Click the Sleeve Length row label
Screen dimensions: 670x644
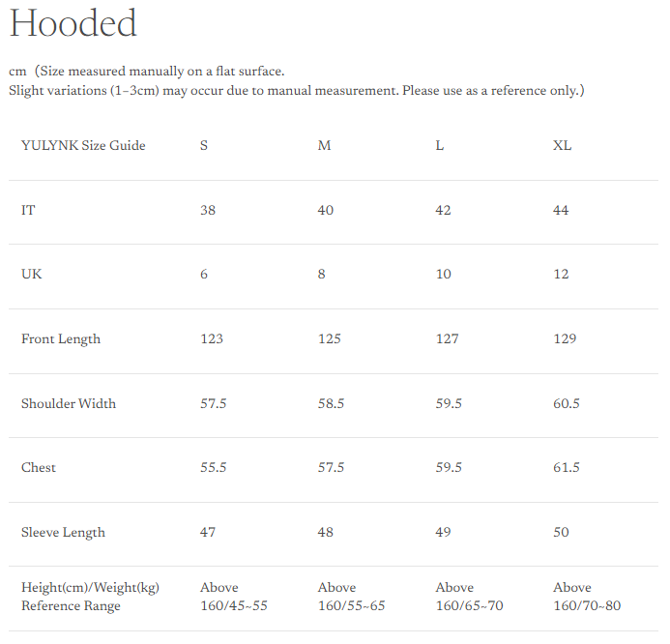tap(63, 533)
